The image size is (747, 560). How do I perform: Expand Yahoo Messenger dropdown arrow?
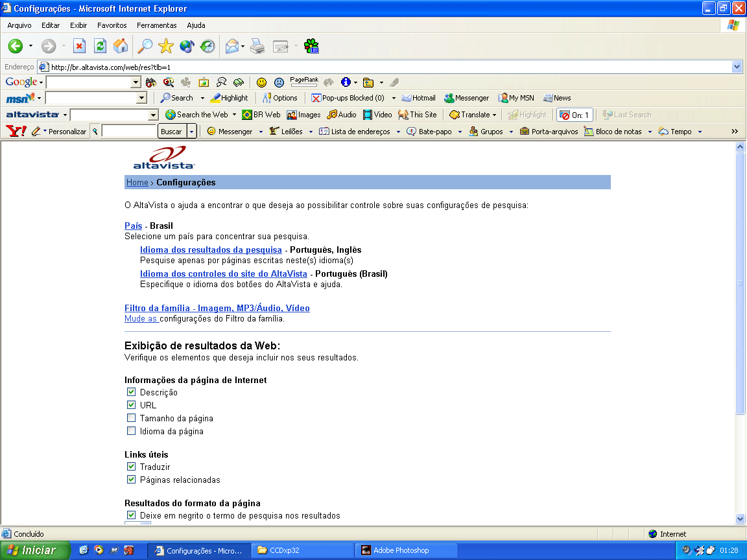tap(261, 132)
